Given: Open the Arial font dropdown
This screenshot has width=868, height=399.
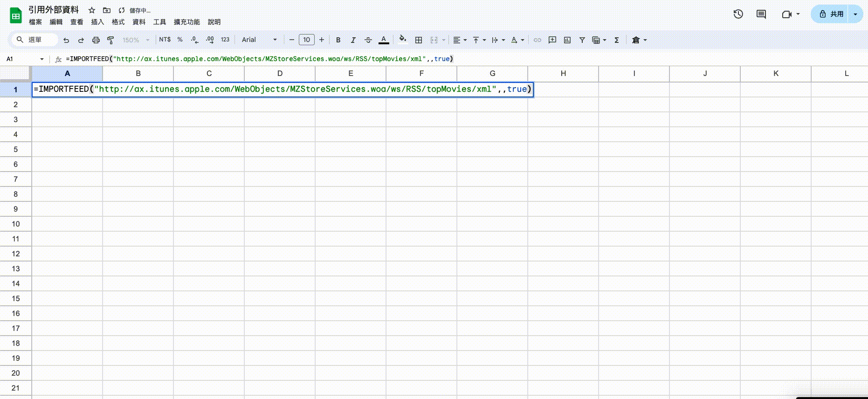Looking at the screenshot, I should click(x=259, y=40).
